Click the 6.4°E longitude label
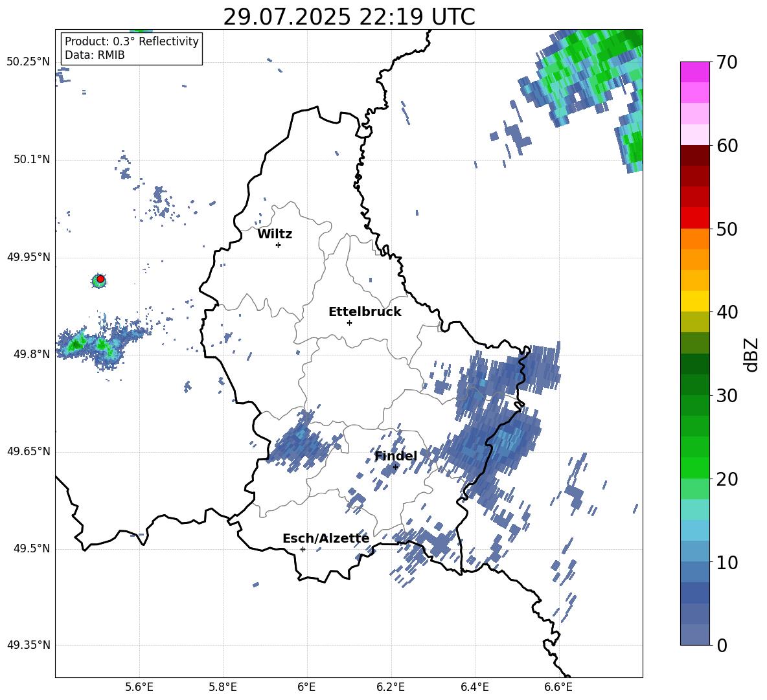This screenshot has width=767, height=700. [x=474, y=687]
